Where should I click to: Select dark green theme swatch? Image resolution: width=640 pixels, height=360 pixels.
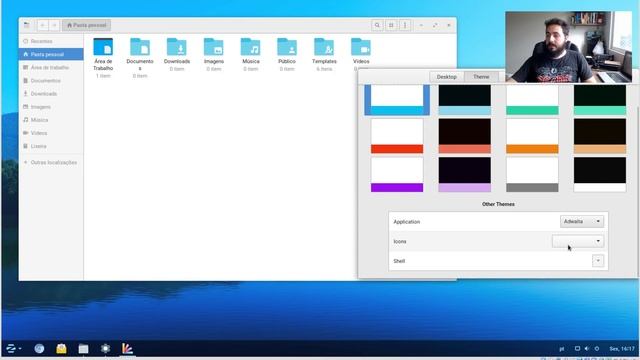tap(600, 100)
